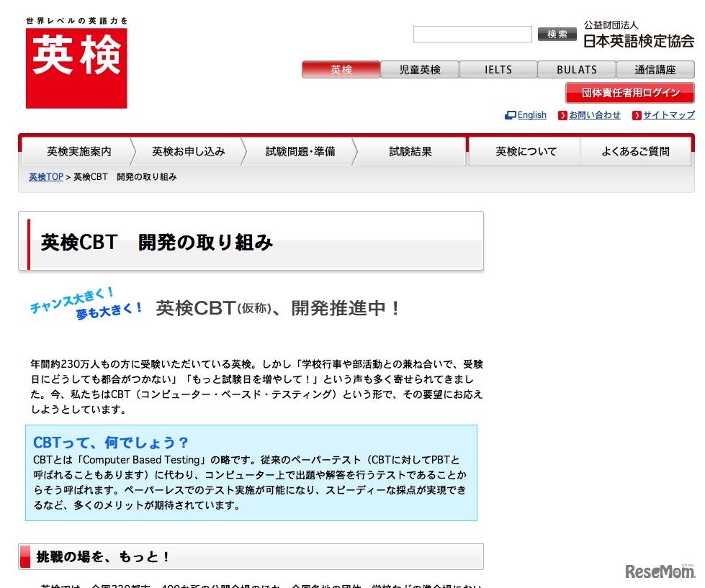Switch to the BULATS tab
The width and height of the screenshot is (705, 588).
tap(576, 69)
